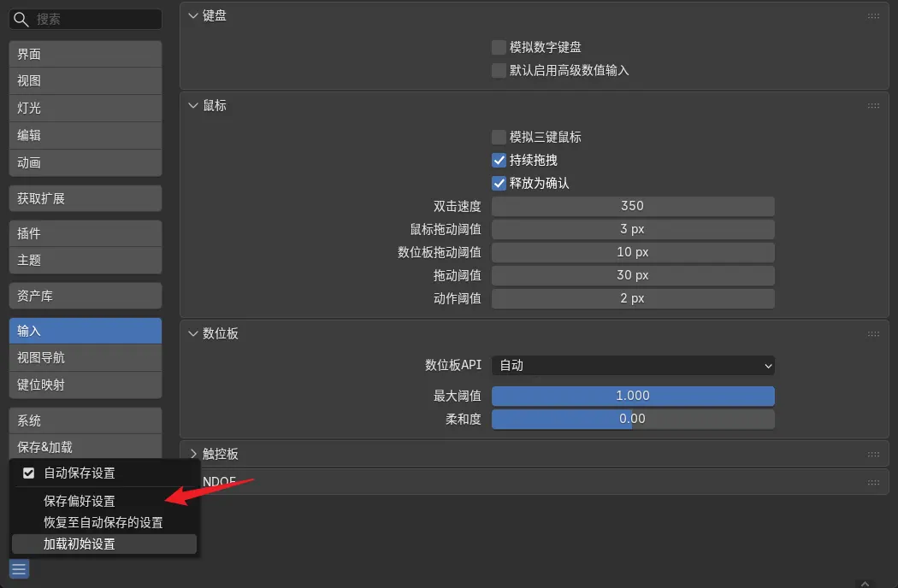This screenshot has width=898, height=588.
Task: Grab the 触控板 panel drag handle
Action: [873, 454]
